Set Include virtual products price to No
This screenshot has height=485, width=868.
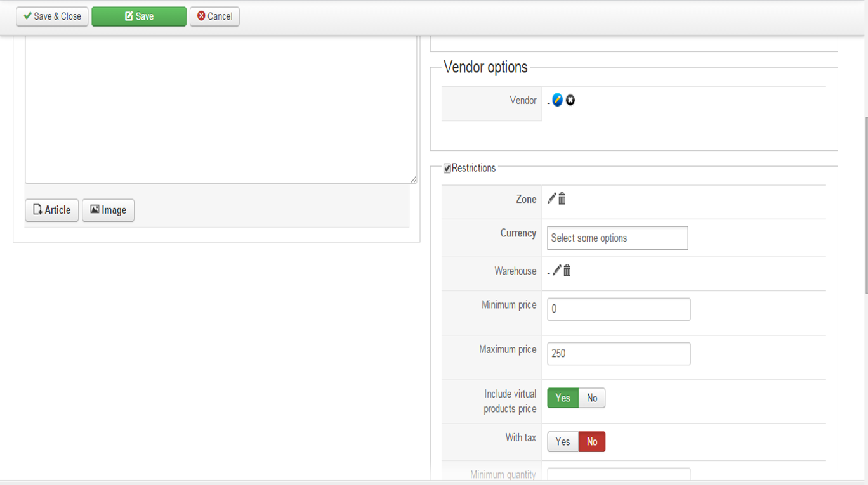coord(592,398)
